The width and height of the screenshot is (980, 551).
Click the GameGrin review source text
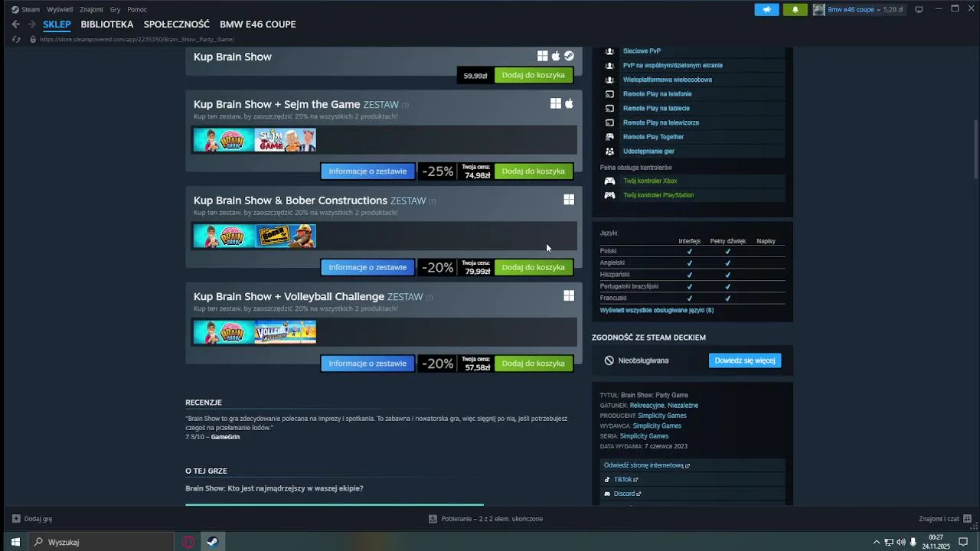click(225, 437)
